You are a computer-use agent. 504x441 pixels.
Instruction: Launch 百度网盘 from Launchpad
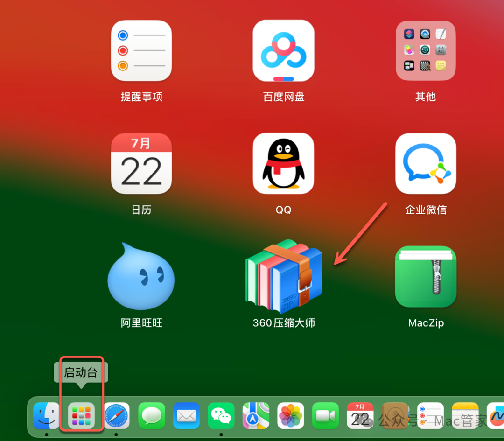[x=284, y=51]
